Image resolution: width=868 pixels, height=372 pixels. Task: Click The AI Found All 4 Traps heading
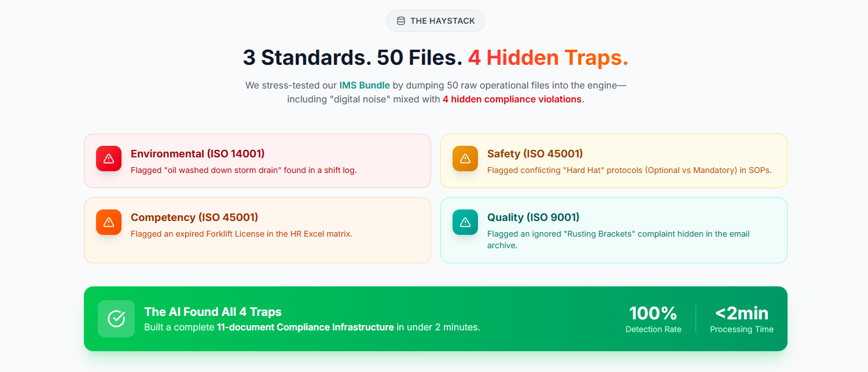pos(213,311)
